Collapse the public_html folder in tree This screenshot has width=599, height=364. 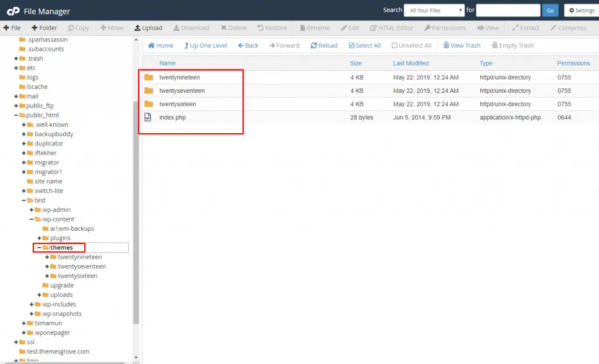coord(16,115)
